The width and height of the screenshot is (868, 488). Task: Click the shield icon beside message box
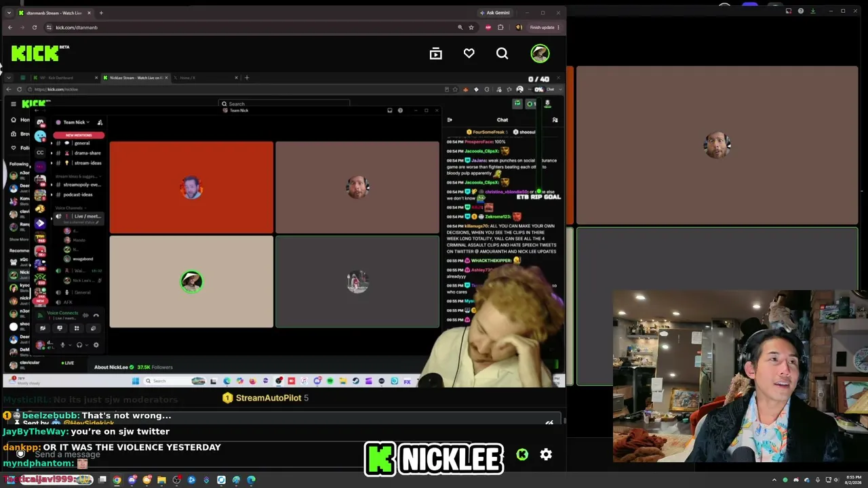20,454
